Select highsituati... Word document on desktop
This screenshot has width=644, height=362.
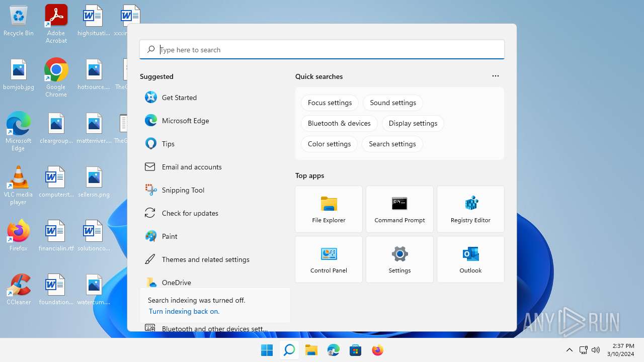pyautogui.click(x=94, y=21)
